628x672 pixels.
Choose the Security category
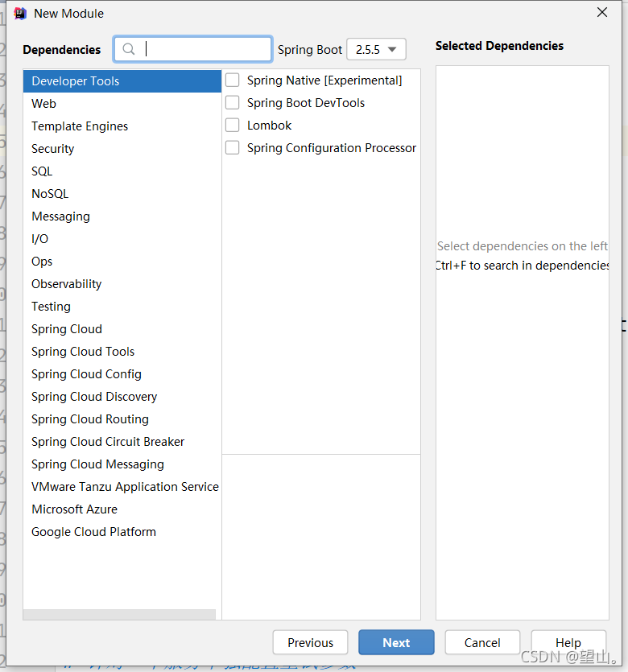pos(122,149)
